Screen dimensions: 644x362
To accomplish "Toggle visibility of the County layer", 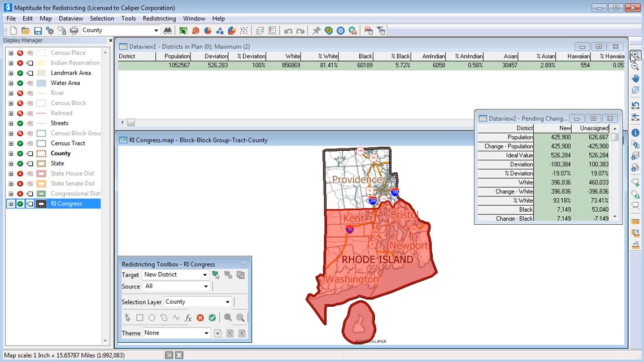I will click(x=20, y=153).
